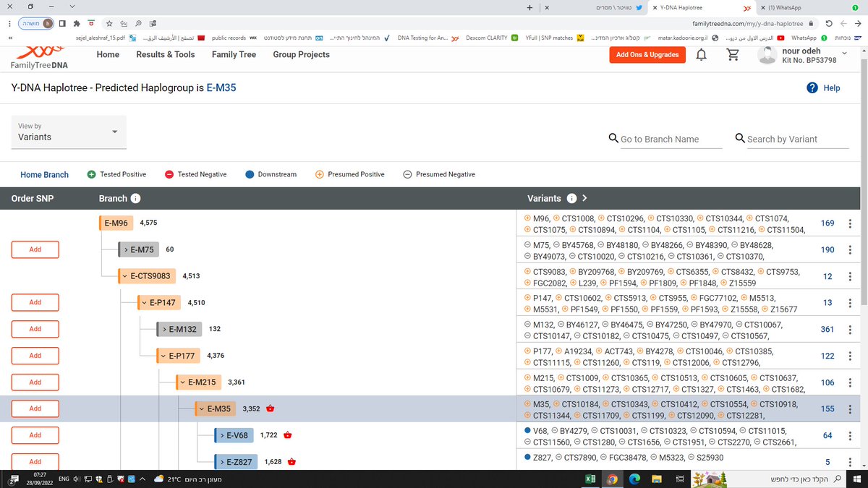This screenshot has height=488, width=868.
Task: Collapse the E-P177 branch chevron
Action: 163,356
